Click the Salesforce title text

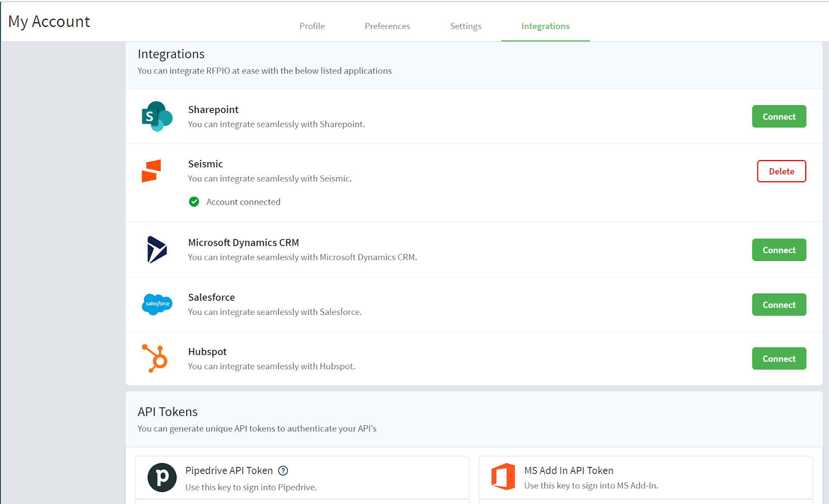[211, 297]
